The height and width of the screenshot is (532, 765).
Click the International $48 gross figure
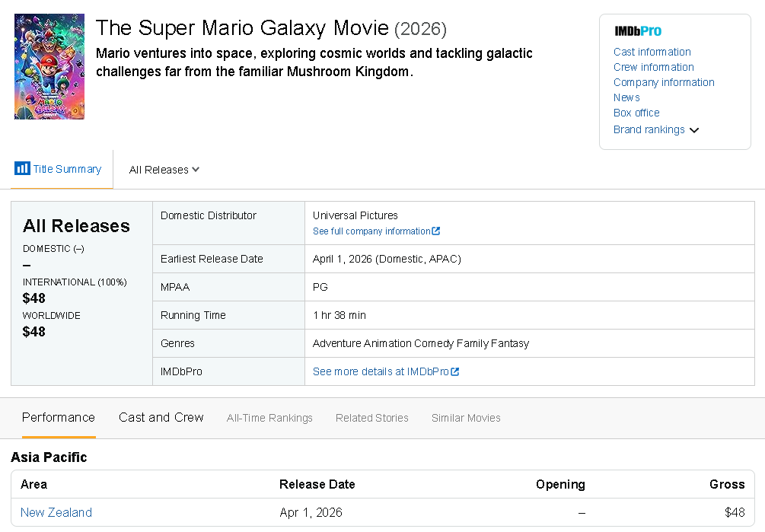coord(33,298)
